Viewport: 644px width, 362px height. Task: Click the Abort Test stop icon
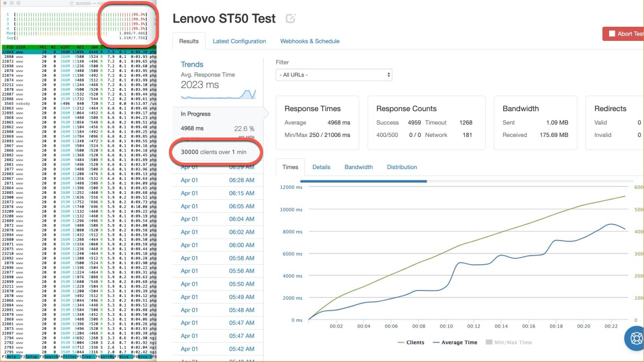(x=611, y=34)
